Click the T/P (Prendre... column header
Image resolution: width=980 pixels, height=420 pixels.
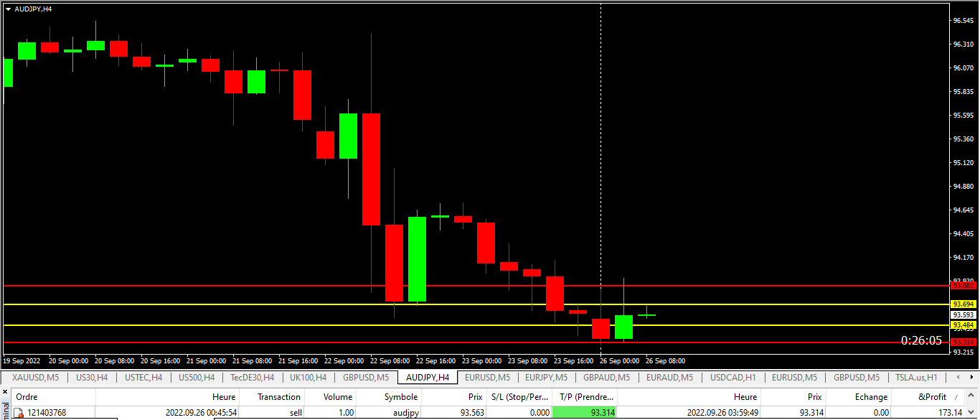coord(585,396)
